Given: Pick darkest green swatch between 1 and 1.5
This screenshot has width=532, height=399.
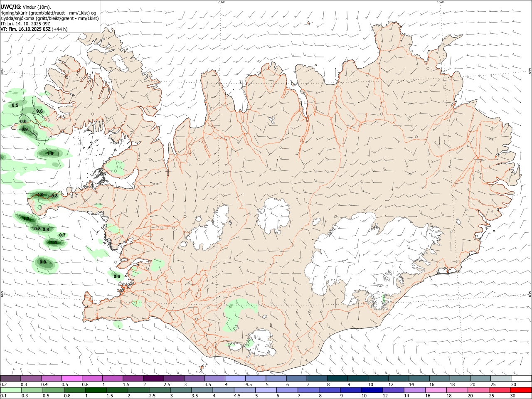Looking at the screenshot, I should (96, 390).
